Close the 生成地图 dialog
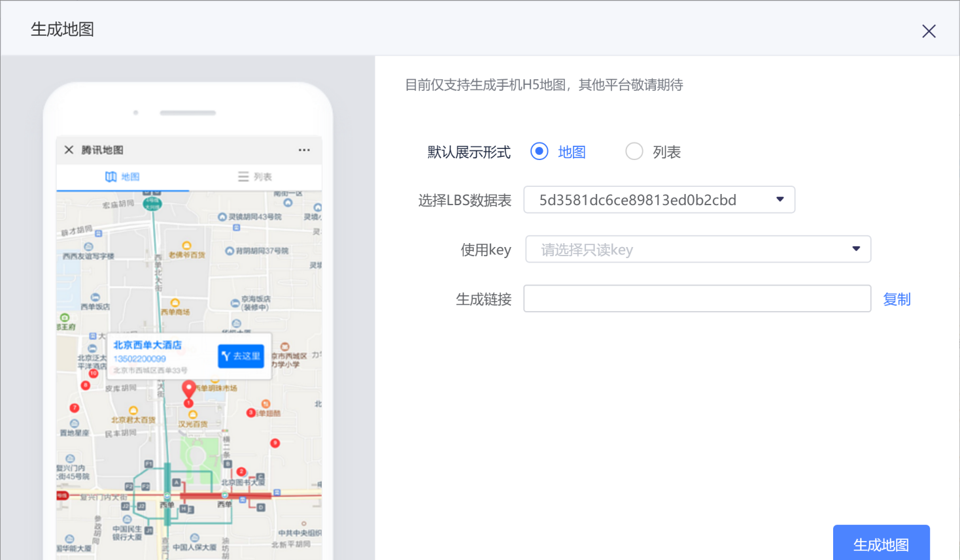 coord(928,31)
